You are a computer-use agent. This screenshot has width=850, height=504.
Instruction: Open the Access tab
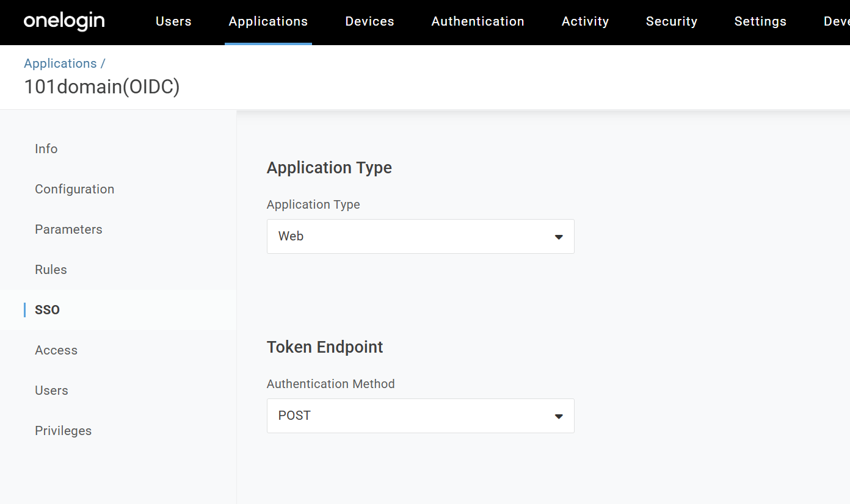click(x=56, y=350)
